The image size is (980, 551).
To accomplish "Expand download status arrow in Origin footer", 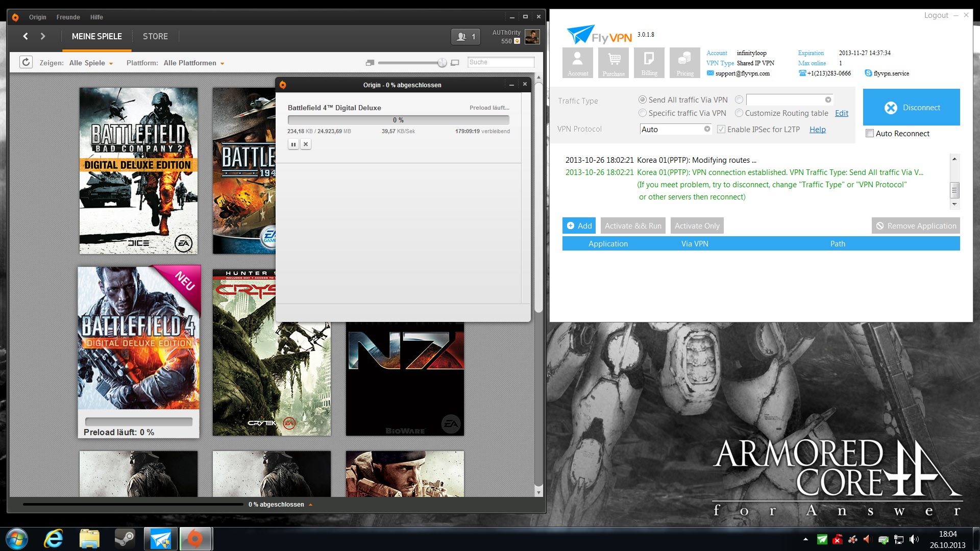I will (310, 505).
